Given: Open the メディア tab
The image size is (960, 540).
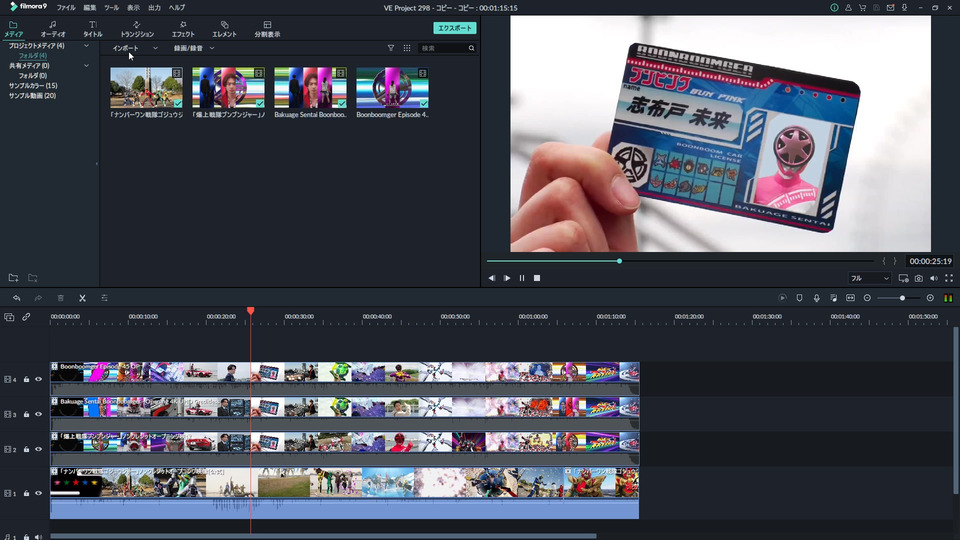Looking at the screenshot, I should point(13,29).
